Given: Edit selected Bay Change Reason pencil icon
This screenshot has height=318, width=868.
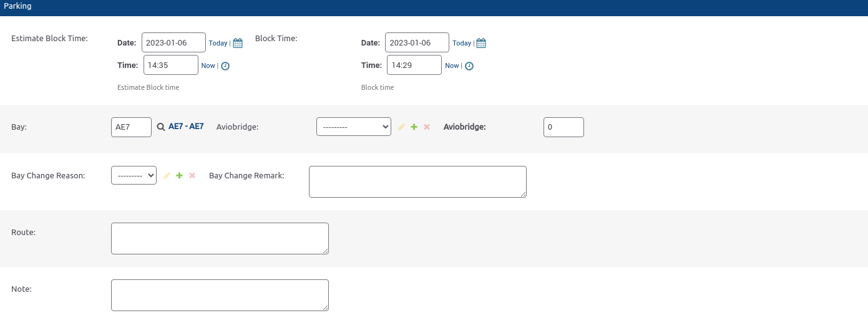Looking at the screenshot, I should pos(167,176).
